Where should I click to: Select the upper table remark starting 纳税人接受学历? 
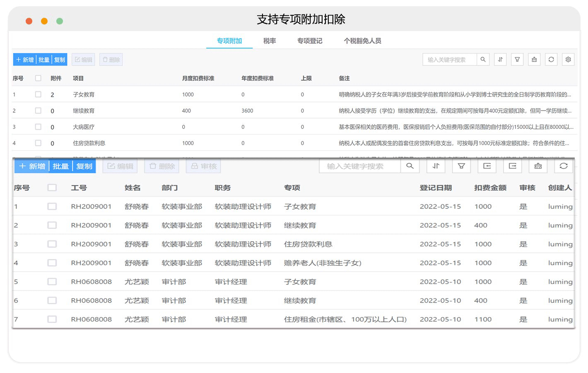(x=455, y=111)
